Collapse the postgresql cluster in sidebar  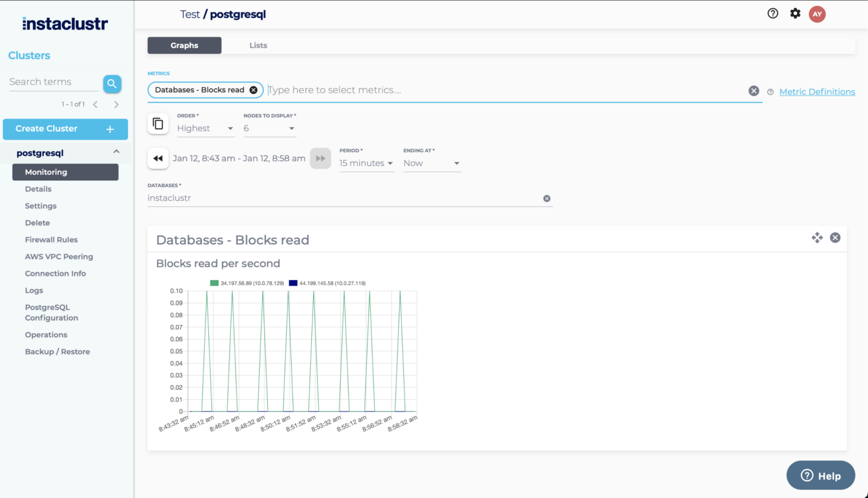(116, 152)
